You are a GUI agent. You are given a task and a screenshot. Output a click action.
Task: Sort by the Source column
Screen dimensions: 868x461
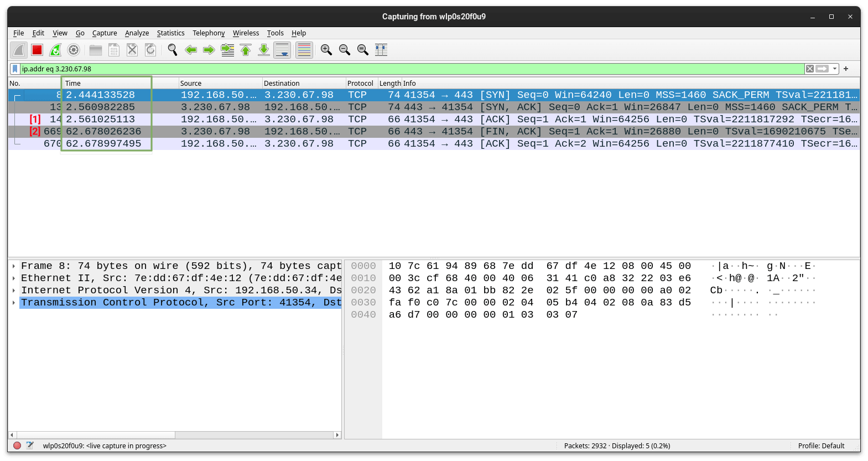click(x=220, y=83)
